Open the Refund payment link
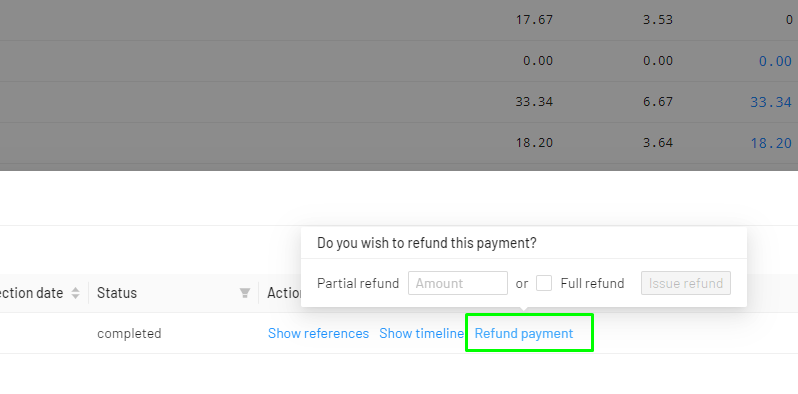 524,333
